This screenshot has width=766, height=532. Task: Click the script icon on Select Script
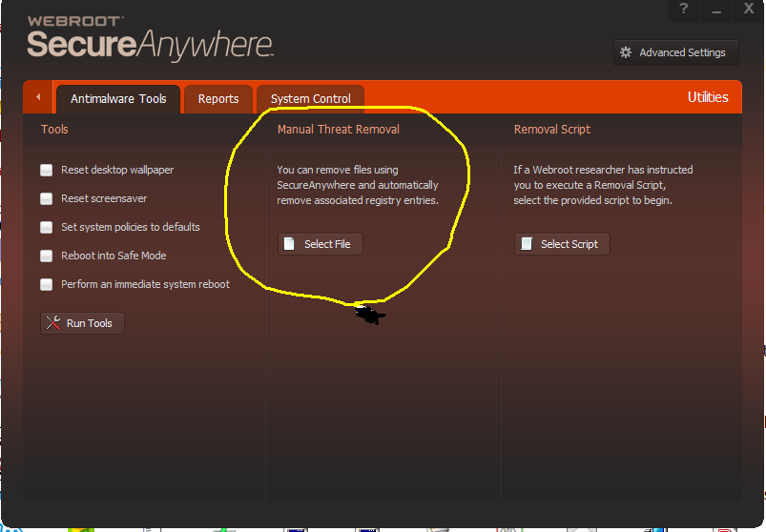pyautogui.click(x=527, y=244)
